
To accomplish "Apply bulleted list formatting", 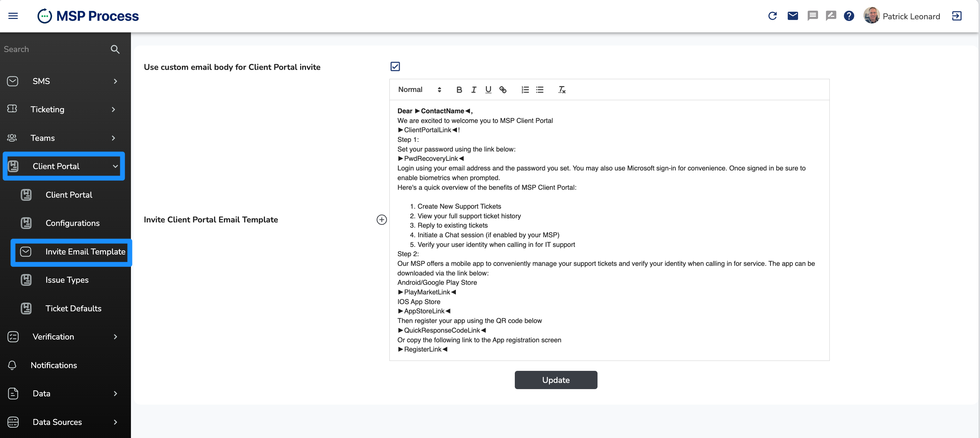I will coord(540,90).
